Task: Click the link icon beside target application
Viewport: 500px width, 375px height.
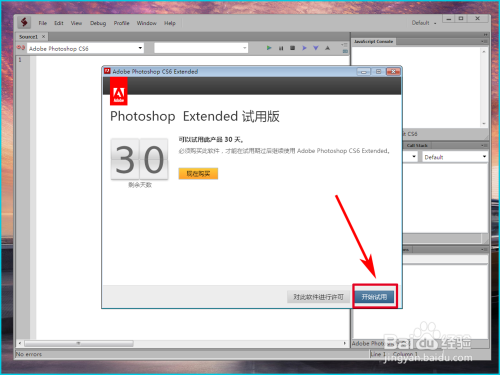Action: pos(21,48)
